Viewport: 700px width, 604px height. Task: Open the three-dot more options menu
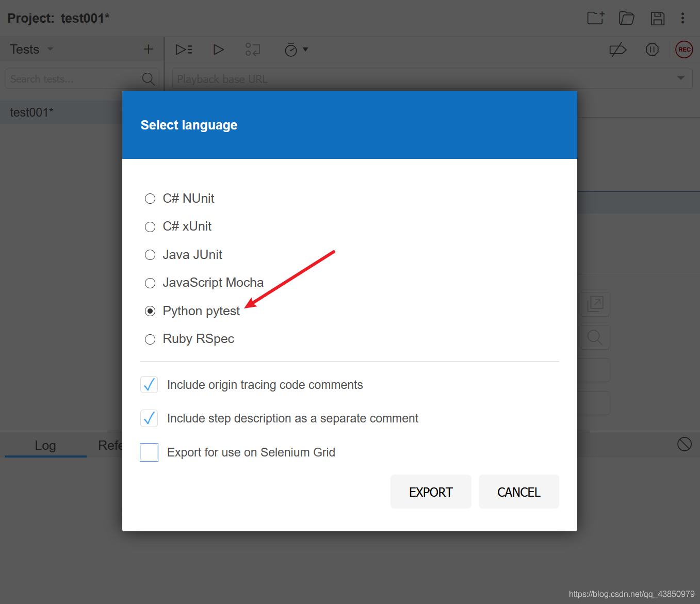coord(682,18)
